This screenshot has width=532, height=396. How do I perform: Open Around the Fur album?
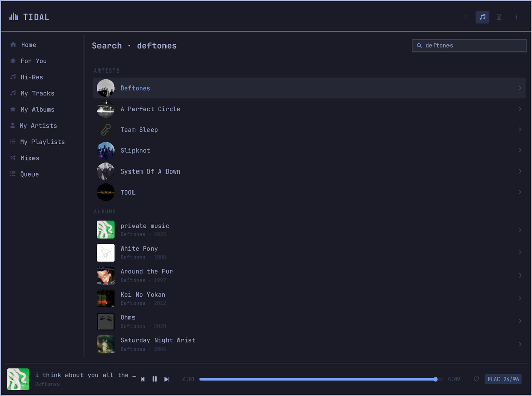click(x=309, y=276)
